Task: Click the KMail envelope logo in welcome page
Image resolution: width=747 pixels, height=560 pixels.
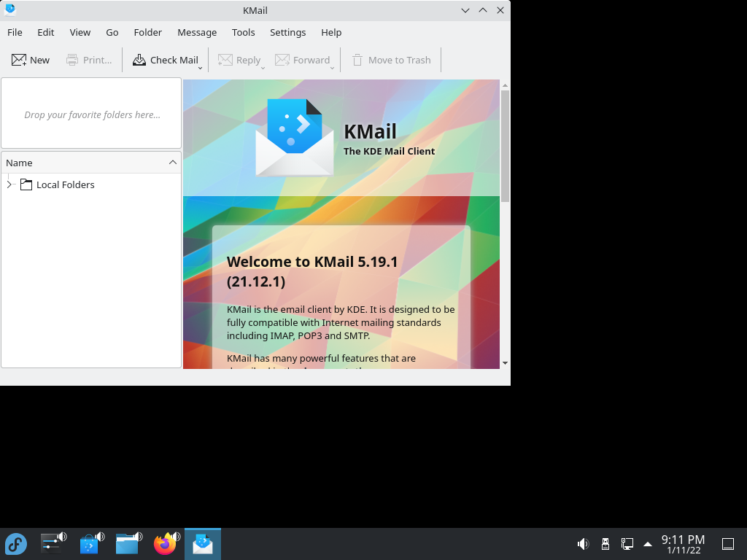Action: (x=295, y=138)
